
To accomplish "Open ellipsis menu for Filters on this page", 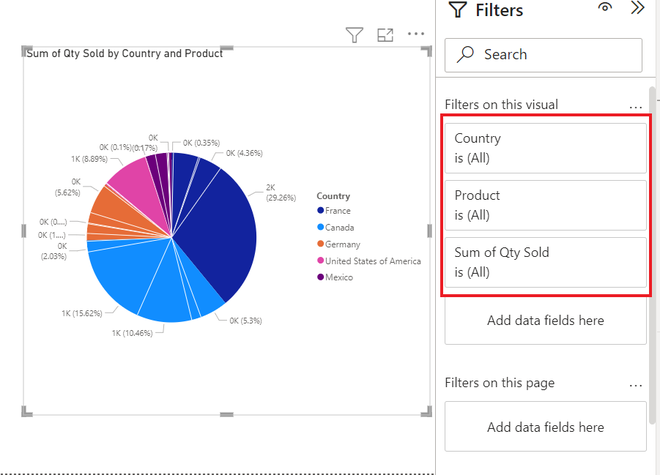I will coord(635,382).
